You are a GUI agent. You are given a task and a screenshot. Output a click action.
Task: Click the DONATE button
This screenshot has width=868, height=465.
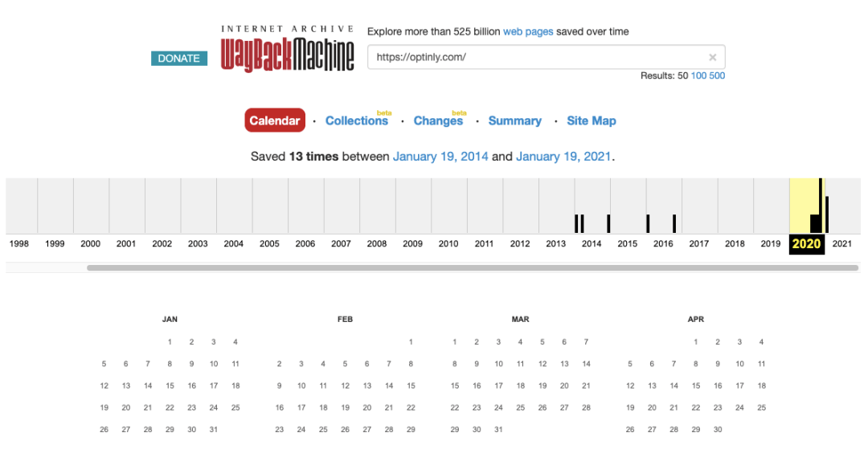pos(178,58)
